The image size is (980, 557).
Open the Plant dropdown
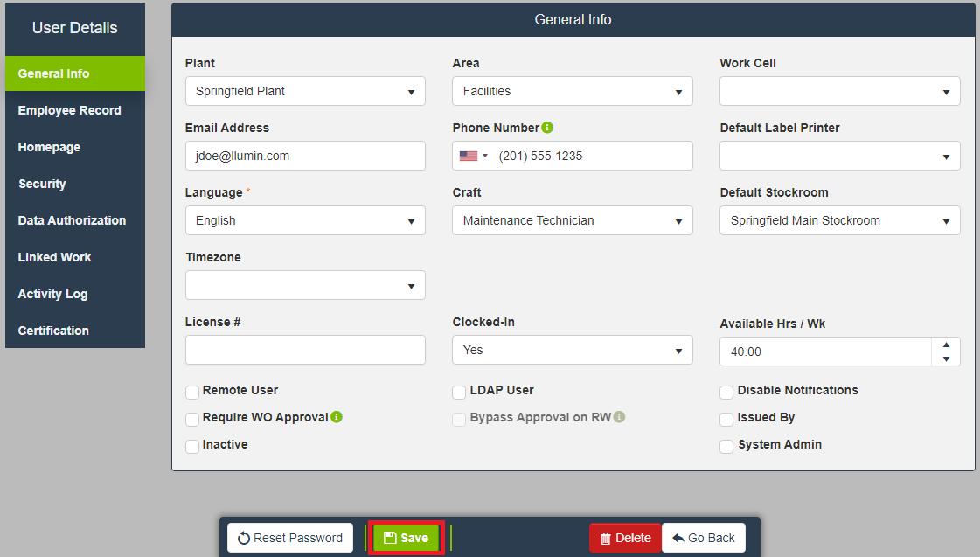point(305,91)
